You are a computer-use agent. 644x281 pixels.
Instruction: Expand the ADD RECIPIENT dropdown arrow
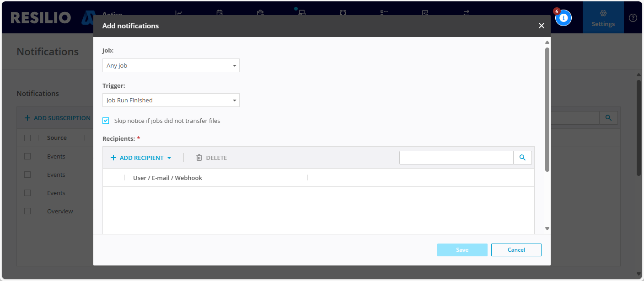[169, 158]
